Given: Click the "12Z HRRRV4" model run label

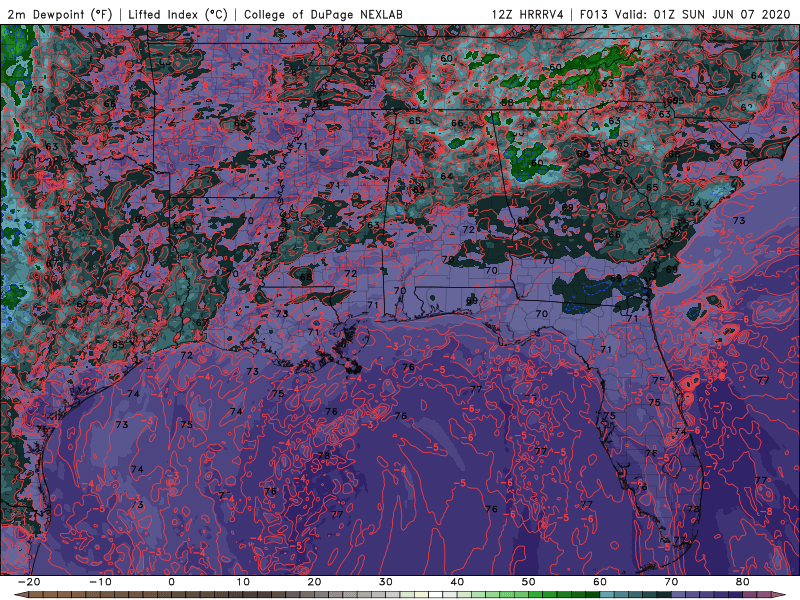Looking at the screenshot, I should (528, 14).
